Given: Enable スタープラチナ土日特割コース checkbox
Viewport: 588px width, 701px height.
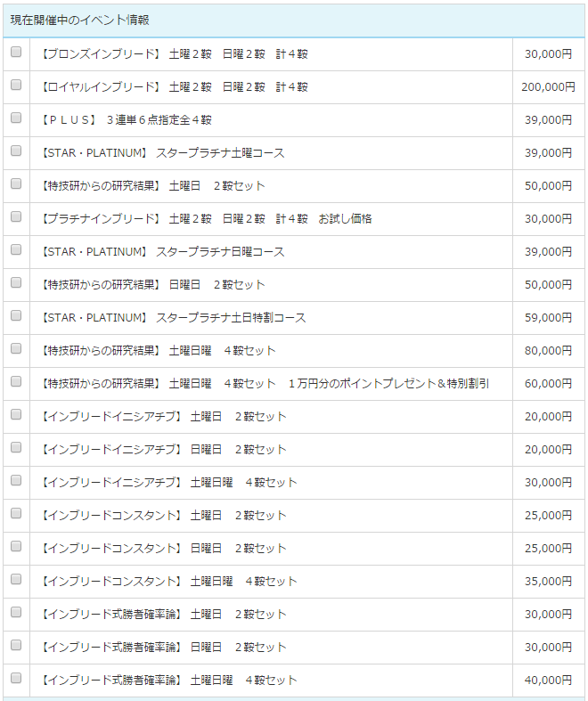Looking at the screenshot, I should [x=16, y=315].
